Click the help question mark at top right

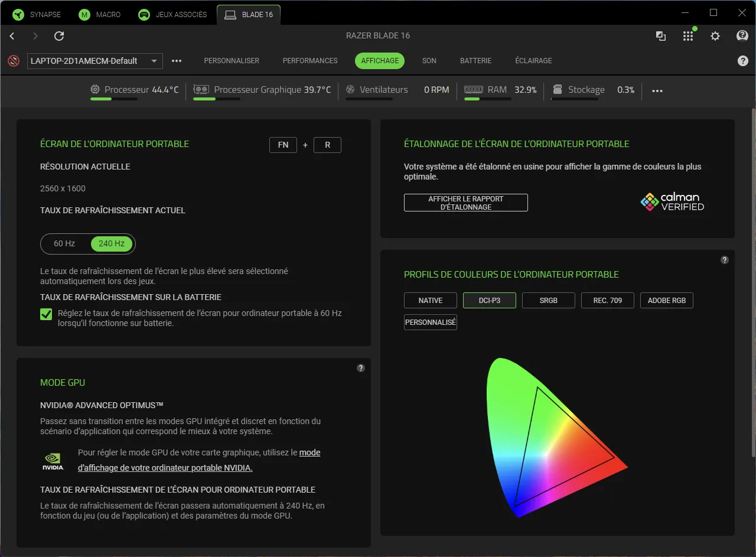pos(742,36)
